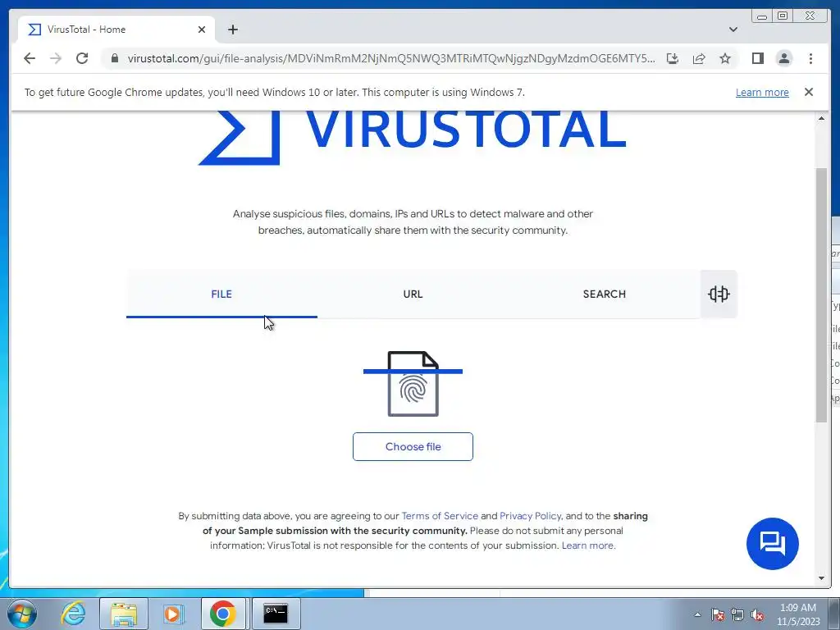840x630 pixels.
Task: Open the clock showing 1:09 AM
Action: (x=798, y=614)
